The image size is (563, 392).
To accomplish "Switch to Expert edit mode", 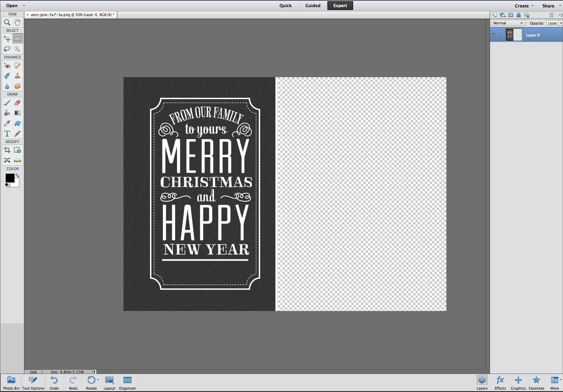I will tap(340, 6).
